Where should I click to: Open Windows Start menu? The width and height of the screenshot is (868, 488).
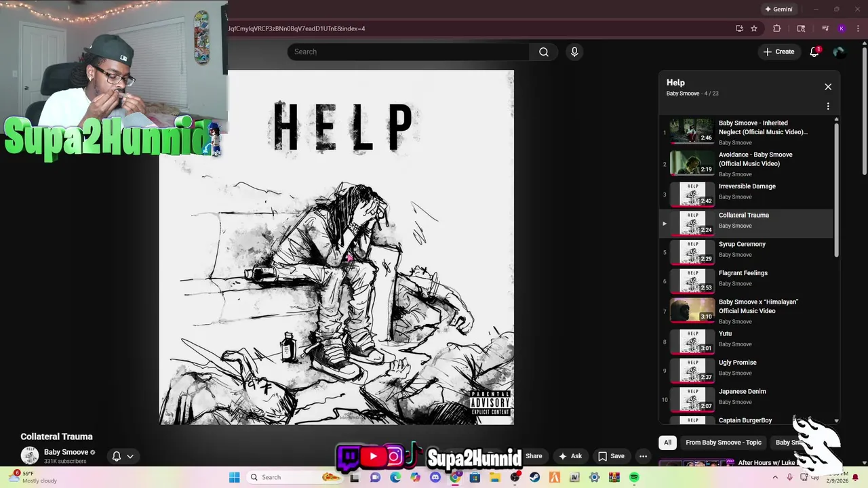point(234,477)
